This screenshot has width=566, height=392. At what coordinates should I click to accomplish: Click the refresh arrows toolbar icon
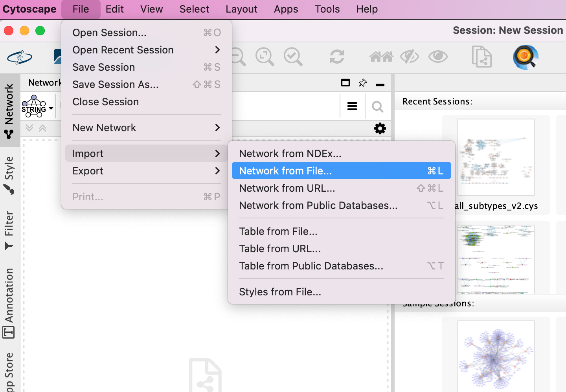tap(337, 57)
